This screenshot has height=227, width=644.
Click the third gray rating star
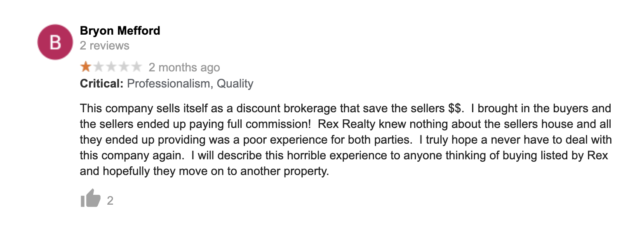point(111,67)
